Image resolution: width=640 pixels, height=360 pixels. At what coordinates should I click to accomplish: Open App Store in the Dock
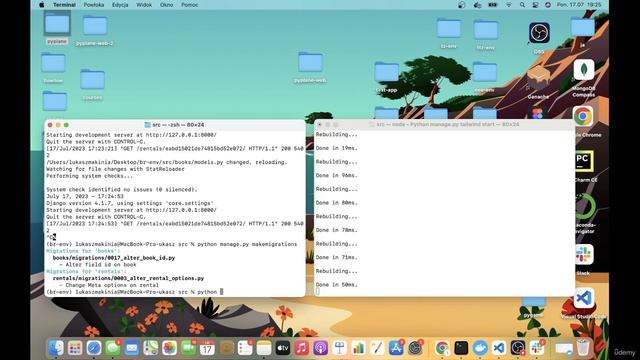click(396, 348)
